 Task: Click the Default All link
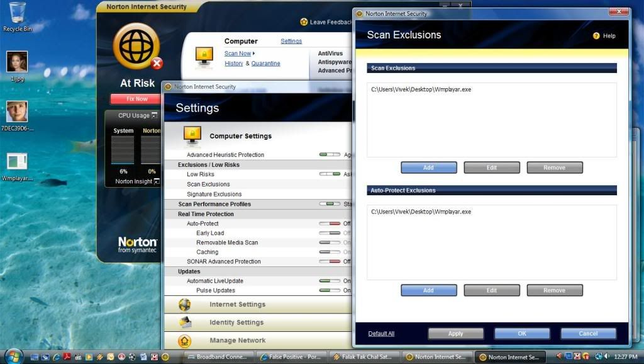(x=381, y=334)
